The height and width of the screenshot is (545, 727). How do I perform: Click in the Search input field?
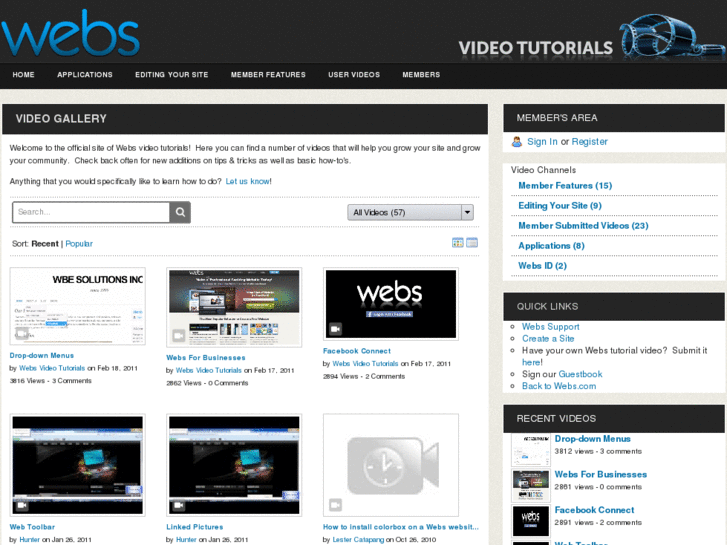click(x=91, y=212)
